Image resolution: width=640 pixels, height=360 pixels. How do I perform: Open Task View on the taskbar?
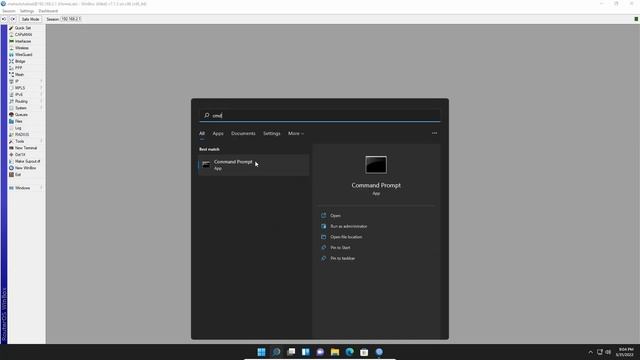pyautogui.click(x=291, y=352)
